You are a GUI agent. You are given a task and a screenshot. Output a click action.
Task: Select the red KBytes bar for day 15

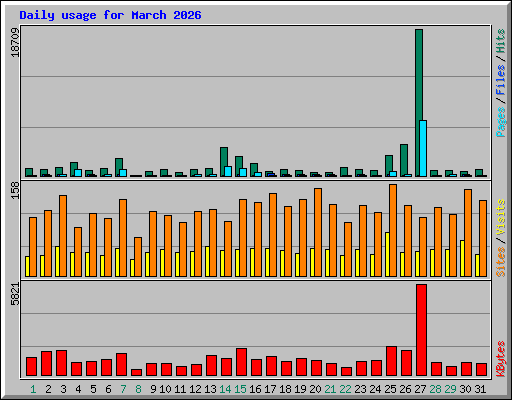click(241, 362)
